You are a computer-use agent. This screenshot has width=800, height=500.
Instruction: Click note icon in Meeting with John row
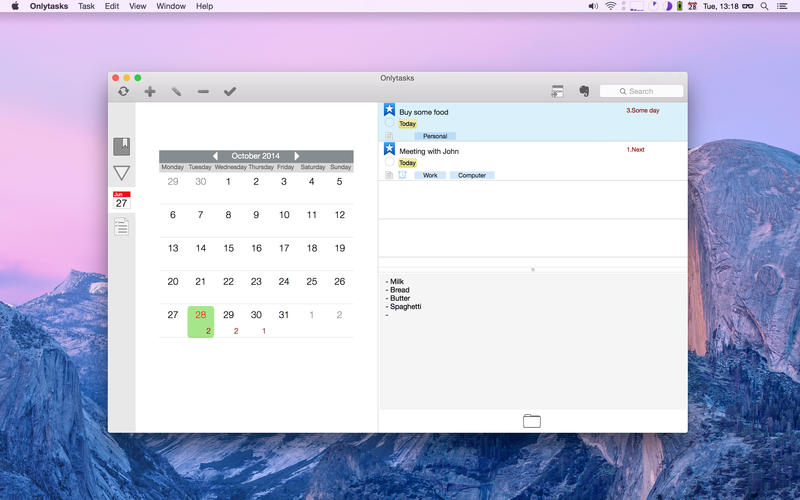click(x=389, y=175)
